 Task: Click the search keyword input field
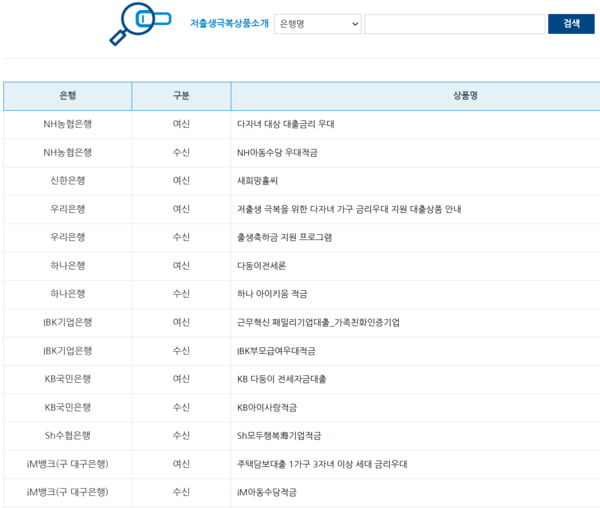coord(455,24)
